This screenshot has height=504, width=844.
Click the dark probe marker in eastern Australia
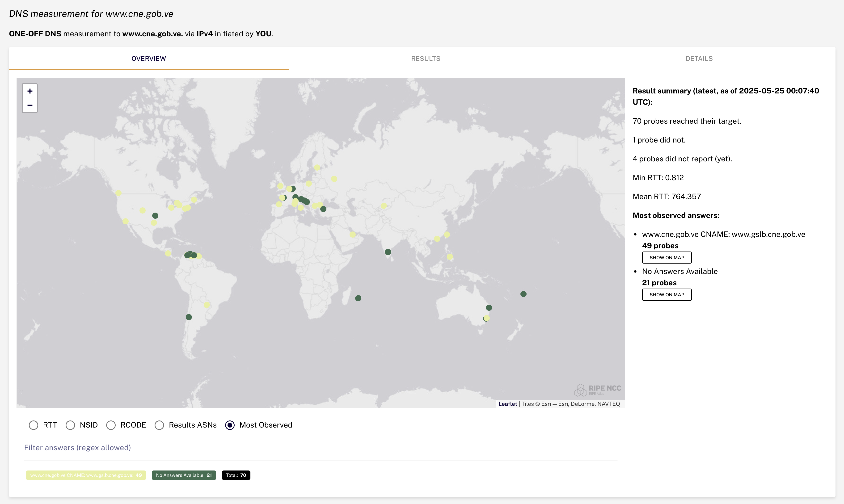(489, 308)
